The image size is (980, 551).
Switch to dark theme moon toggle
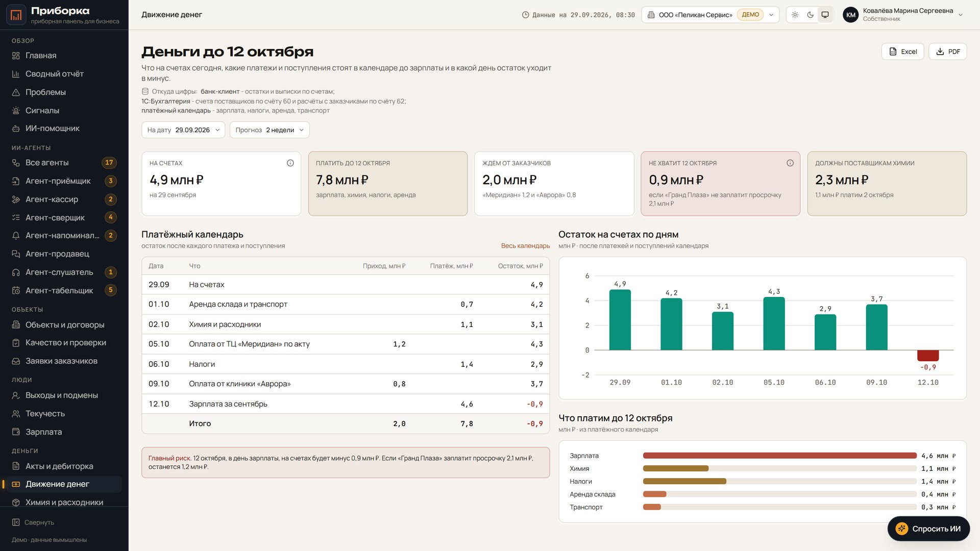(810, 15)
